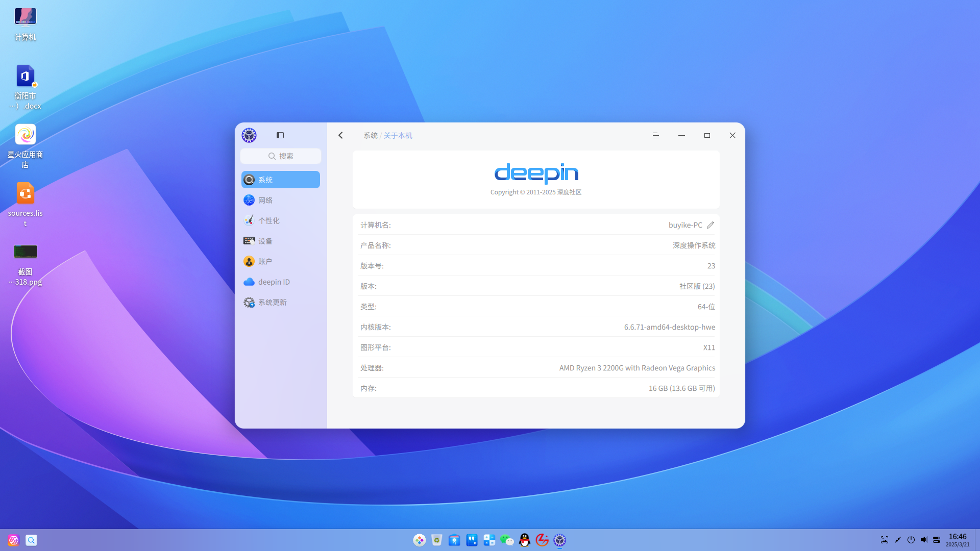
Task: Open QQ penguin icon in dock
Action: tap(525, 540)
